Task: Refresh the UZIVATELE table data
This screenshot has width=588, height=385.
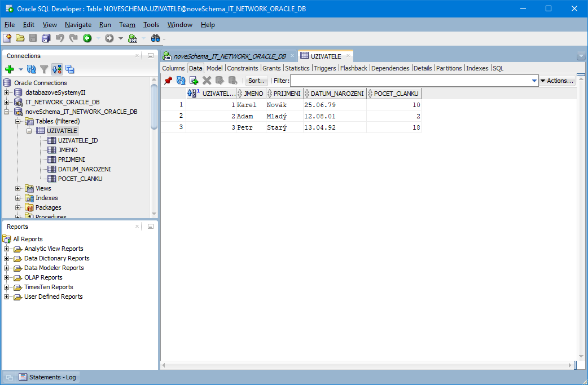Action: coord(181,81)
